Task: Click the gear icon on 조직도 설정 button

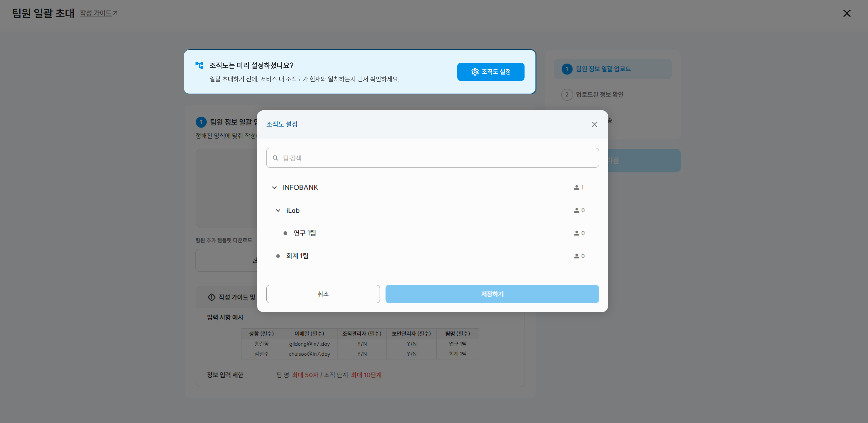Action: click(475, 72)
